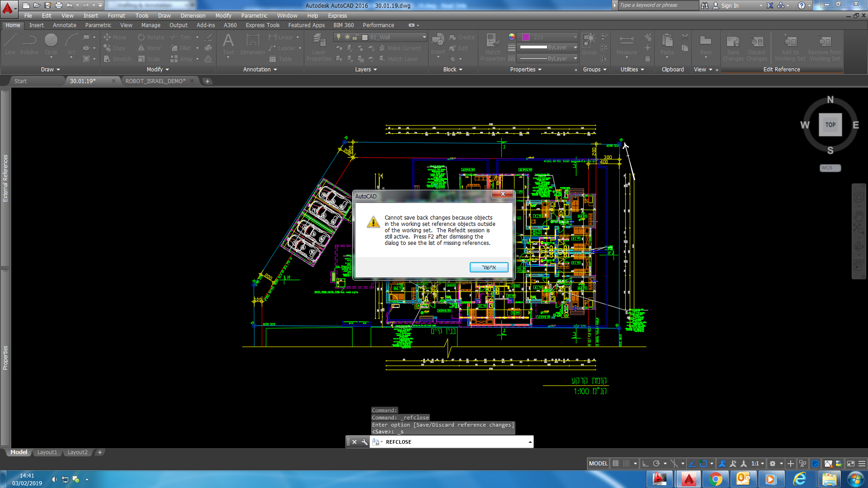
Task: Click customize wrench icon on command line
Action: (364, 442)
